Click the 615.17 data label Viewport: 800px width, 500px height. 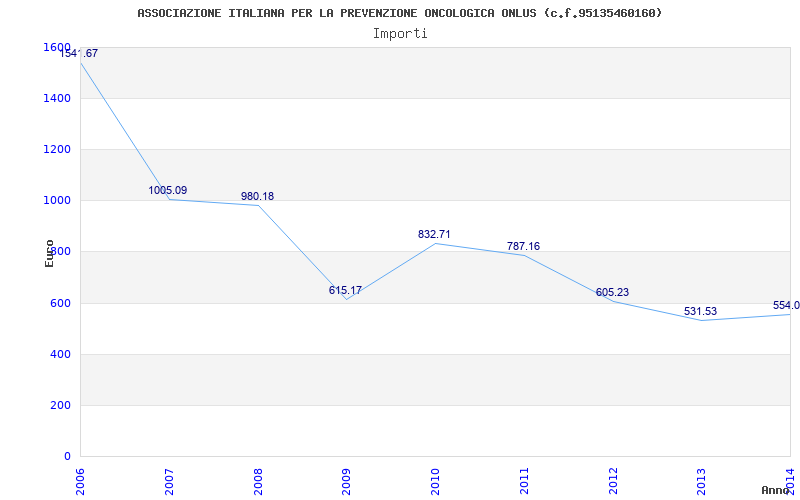[x=345, y=290]
